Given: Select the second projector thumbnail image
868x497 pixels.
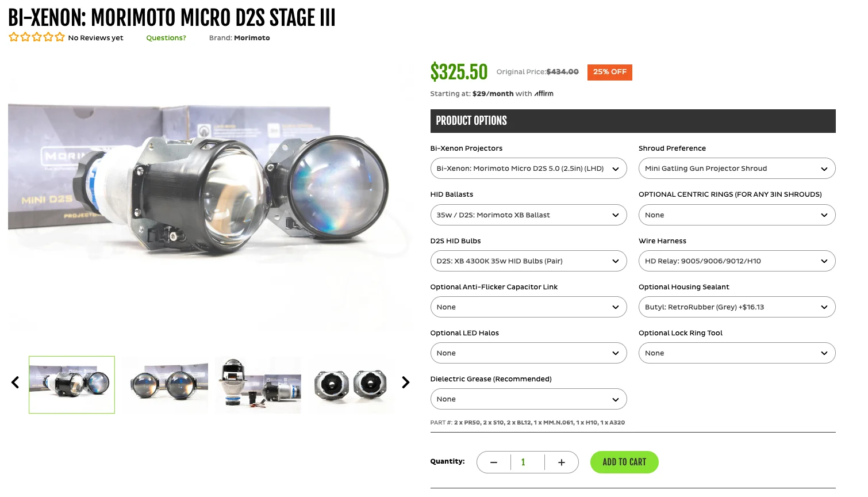Looking at the screenshot, I should pyautogui.click(x=165, y=385).
